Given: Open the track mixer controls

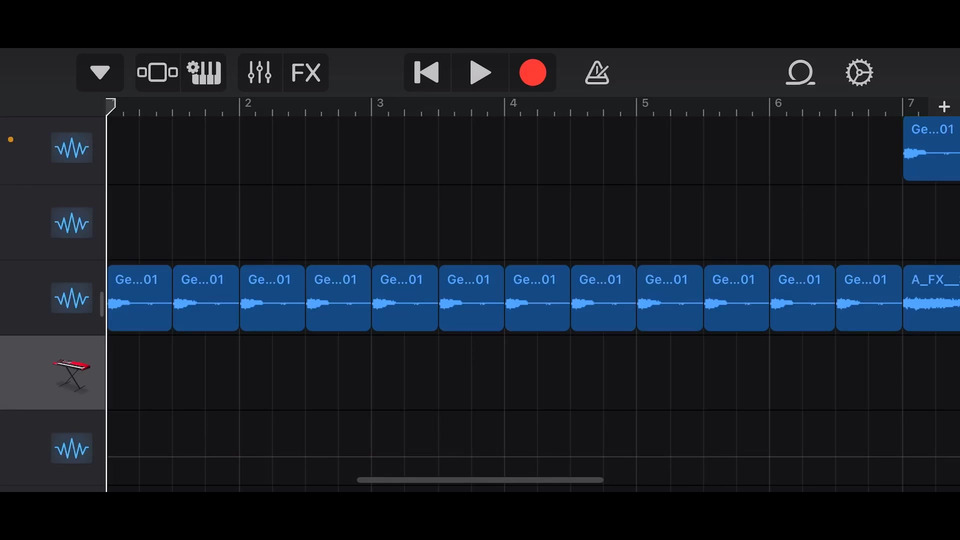Looking at the screenshot, I should tap(260, 73).
